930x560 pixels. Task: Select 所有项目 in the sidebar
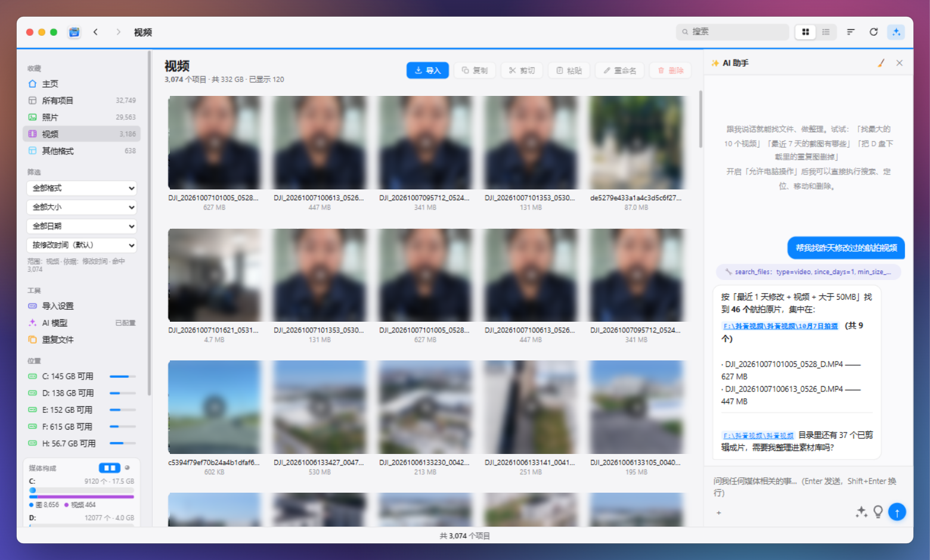pos(82,101)
